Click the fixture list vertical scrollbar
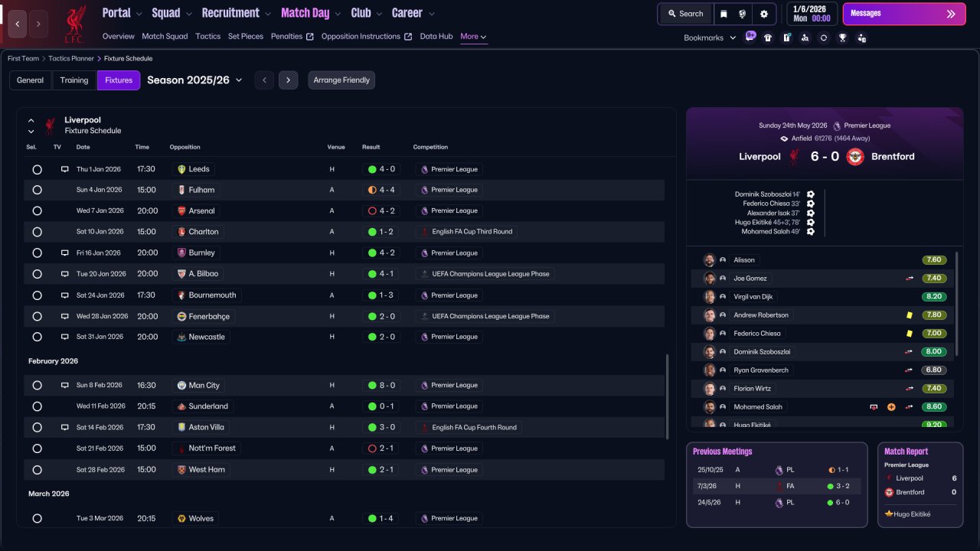 pyautogui.click(x=667, y=396)
